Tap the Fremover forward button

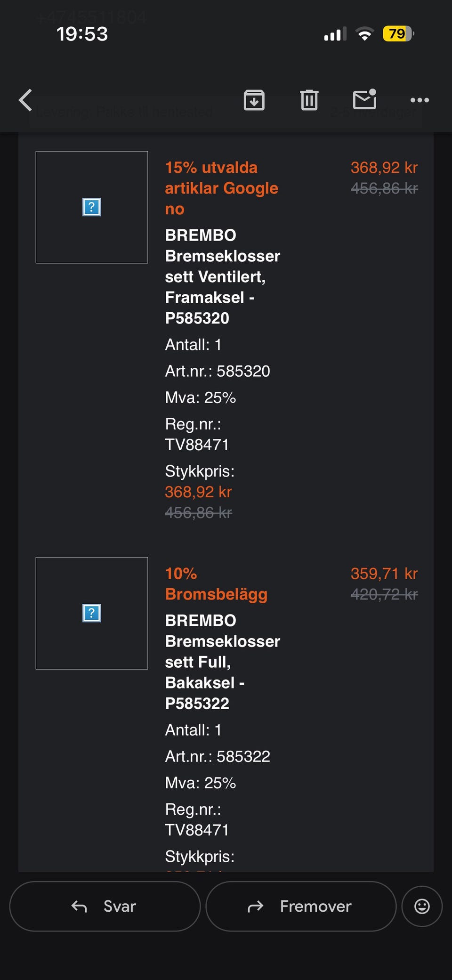click(x=300, y=906)
